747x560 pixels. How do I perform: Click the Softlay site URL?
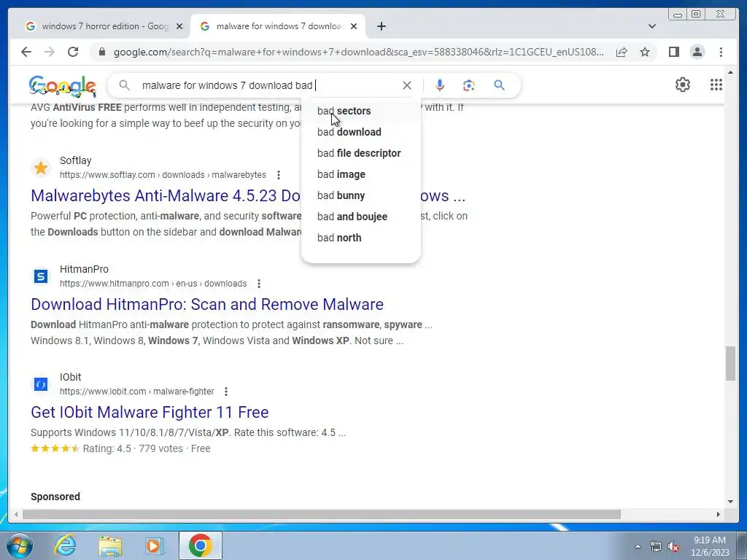(163, 175)
